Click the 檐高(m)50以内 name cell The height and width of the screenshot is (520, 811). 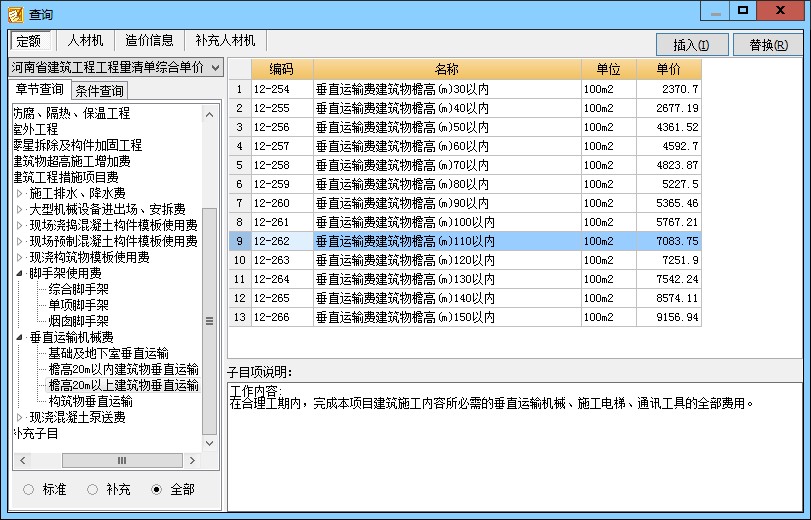447,127
